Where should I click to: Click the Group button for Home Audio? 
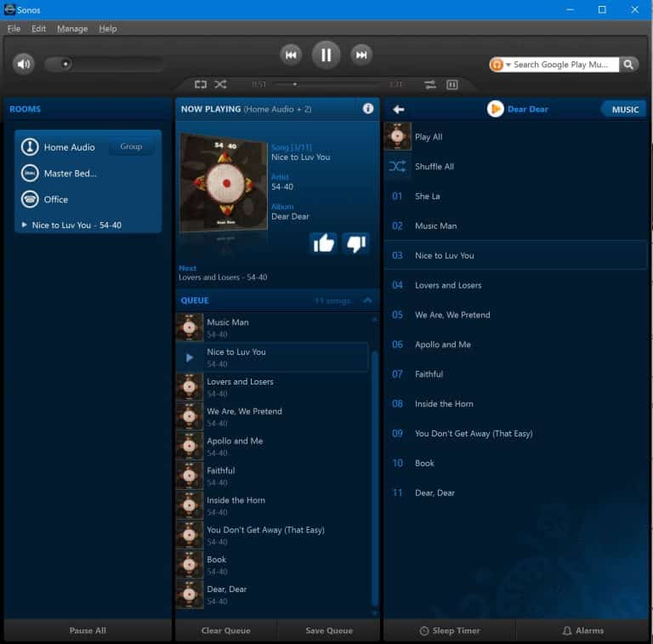pos(131,146)
